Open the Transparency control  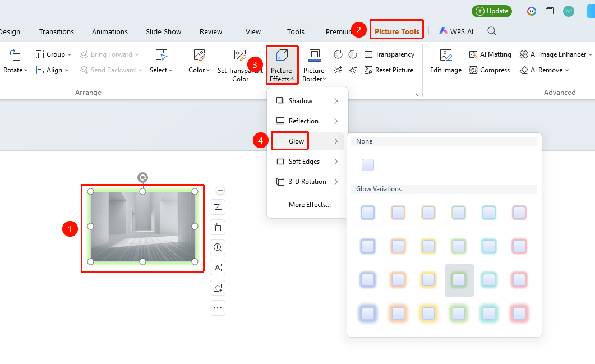click(x=389, y=54)
